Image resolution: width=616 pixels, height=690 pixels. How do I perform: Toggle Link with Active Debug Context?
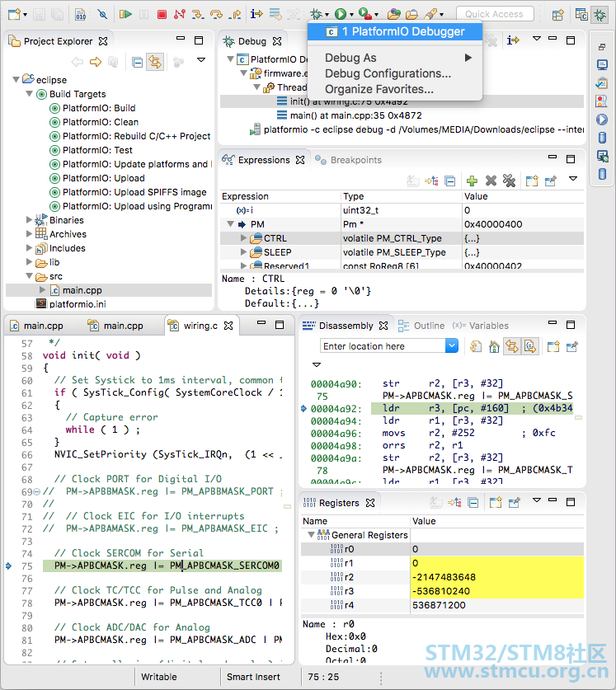(x=512, y=346)
